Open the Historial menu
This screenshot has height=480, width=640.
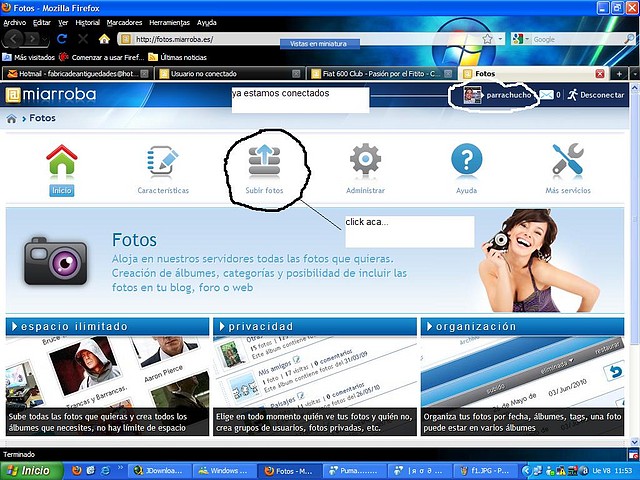87,23
